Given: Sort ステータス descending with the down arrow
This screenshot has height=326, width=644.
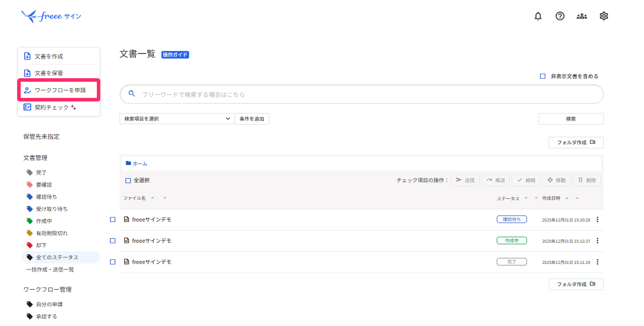Looking at the screenshot, I should [536, 198].
